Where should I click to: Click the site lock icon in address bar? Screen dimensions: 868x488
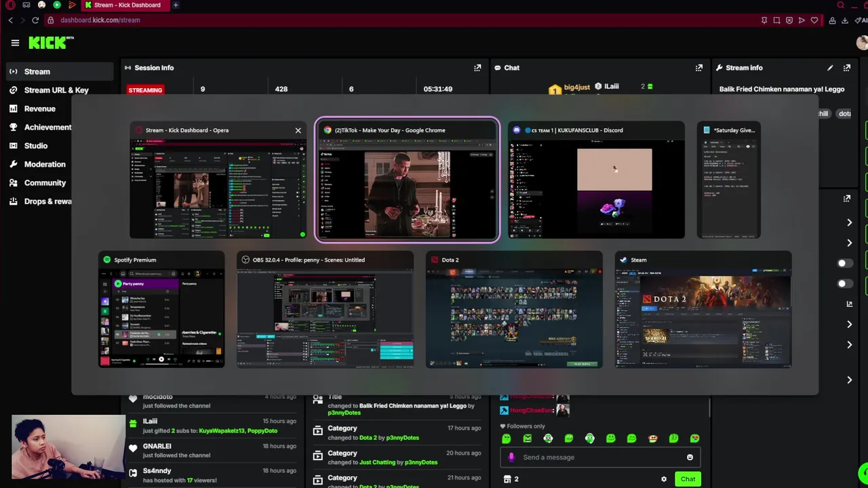click(x=50, y=20)
